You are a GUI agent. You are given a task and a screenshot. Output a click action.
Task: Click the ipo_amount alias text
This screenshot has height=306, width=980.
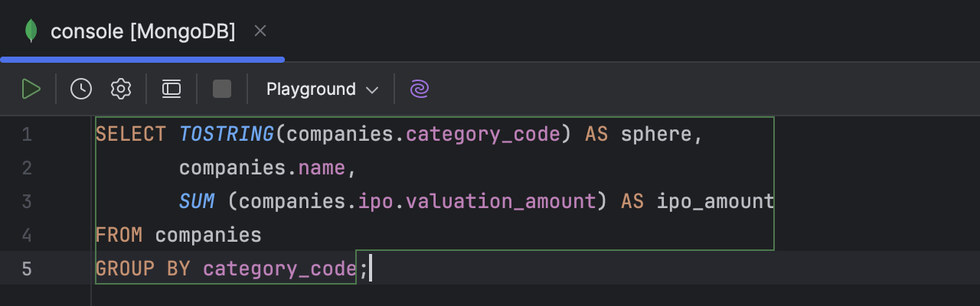pyautogui.click(x=715, y=202)
